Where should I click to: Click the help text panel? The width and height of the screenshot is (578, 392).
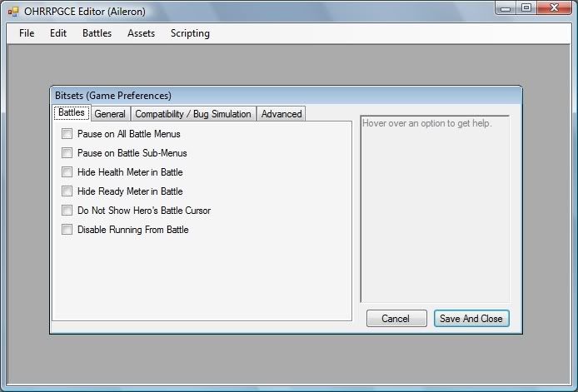tap(435, 209)
